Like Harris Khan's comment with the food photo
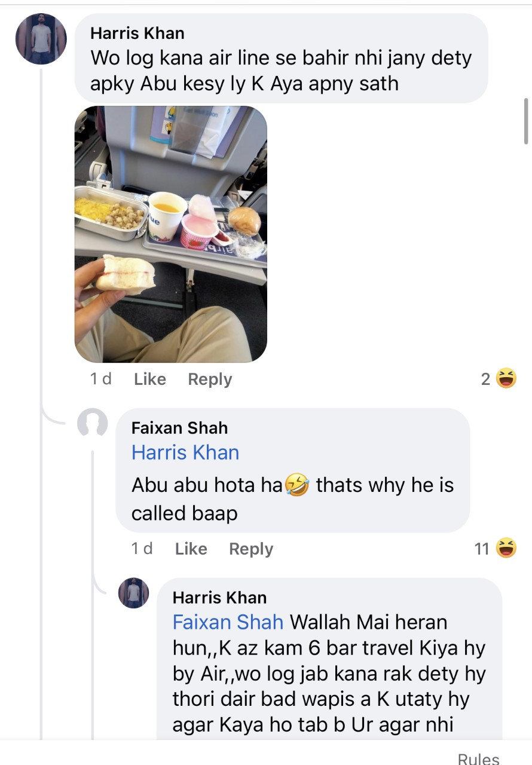 coord(150,379)
